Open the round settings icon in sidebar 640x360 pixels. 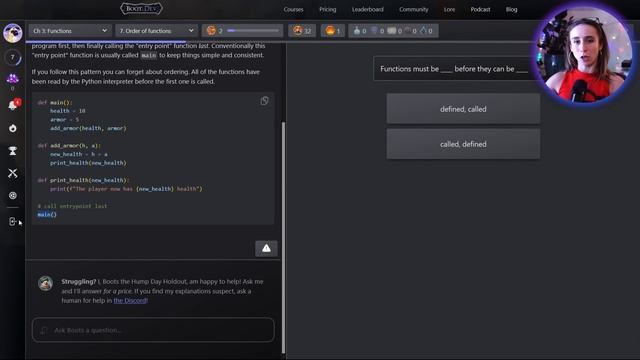(13, 196)
